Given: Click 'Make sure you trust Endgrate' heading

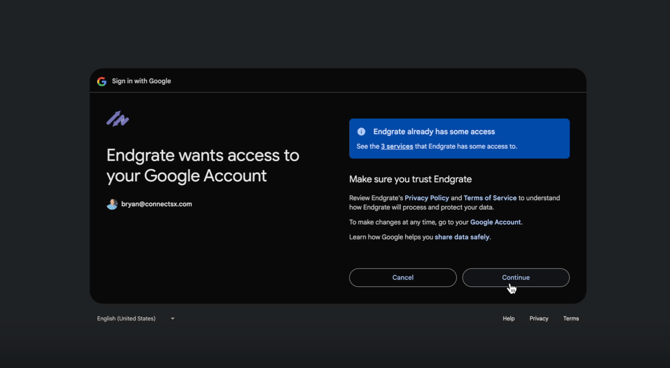Looking at the screenshot, I should coord(410,179).
